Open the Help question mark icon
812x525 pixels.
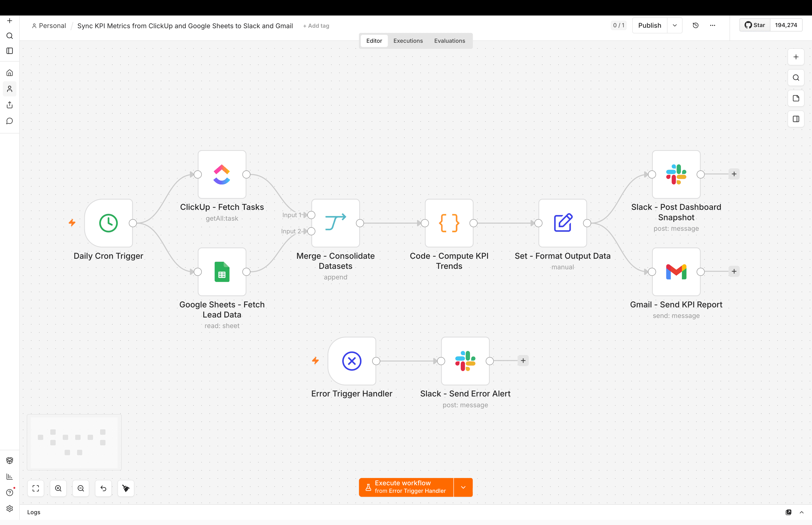pos(10,493)
